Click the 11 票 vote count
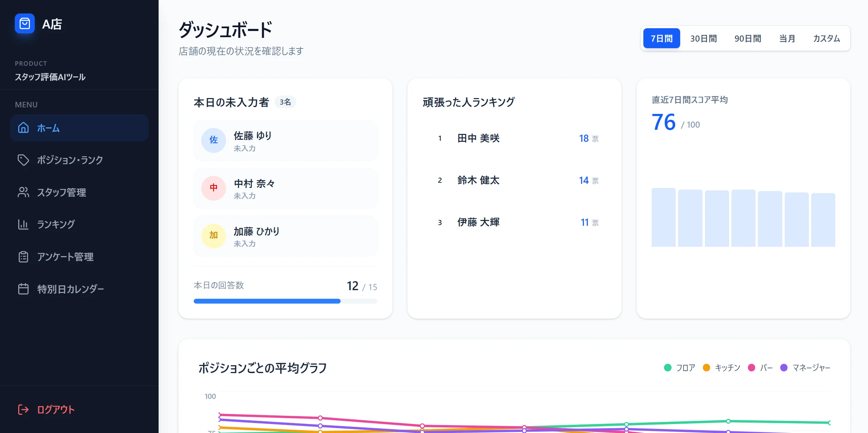The height and width of the screenshot is (433, 868). [x=590, y=222]
